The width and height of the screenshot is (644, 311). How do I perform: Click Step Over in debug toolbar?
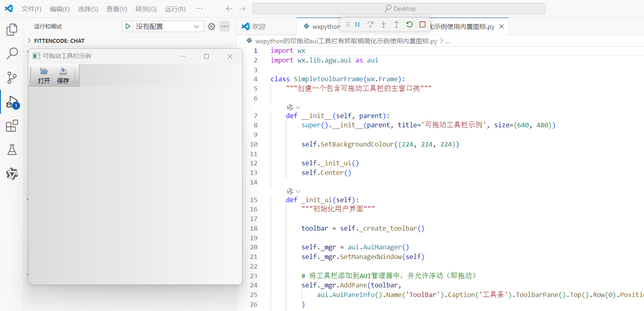(370, 25)
